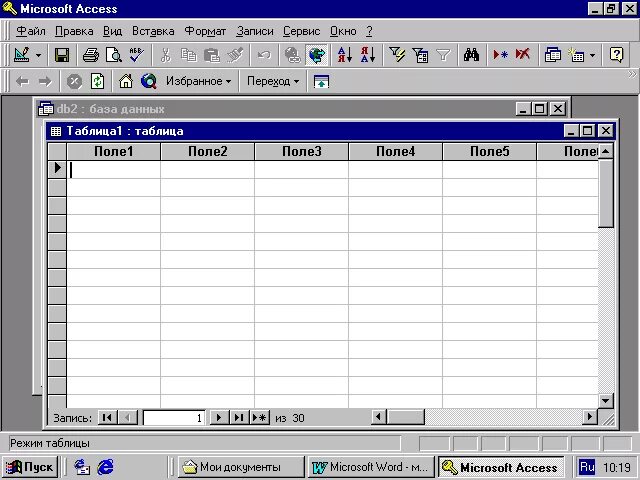Sort descending Я-А icon
Viewport: 640px width, 480px height.
click(x=368, y=55)
